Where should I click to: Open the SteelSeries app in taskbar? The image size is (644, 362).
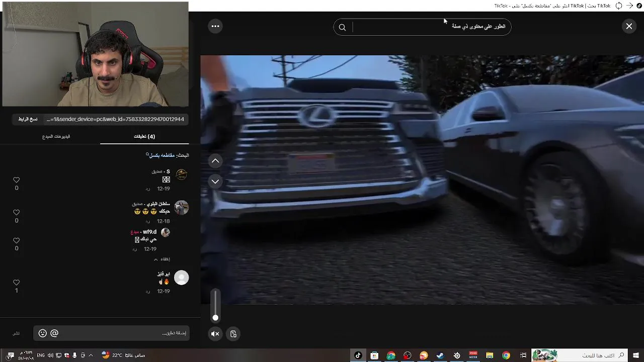point(457,355)
